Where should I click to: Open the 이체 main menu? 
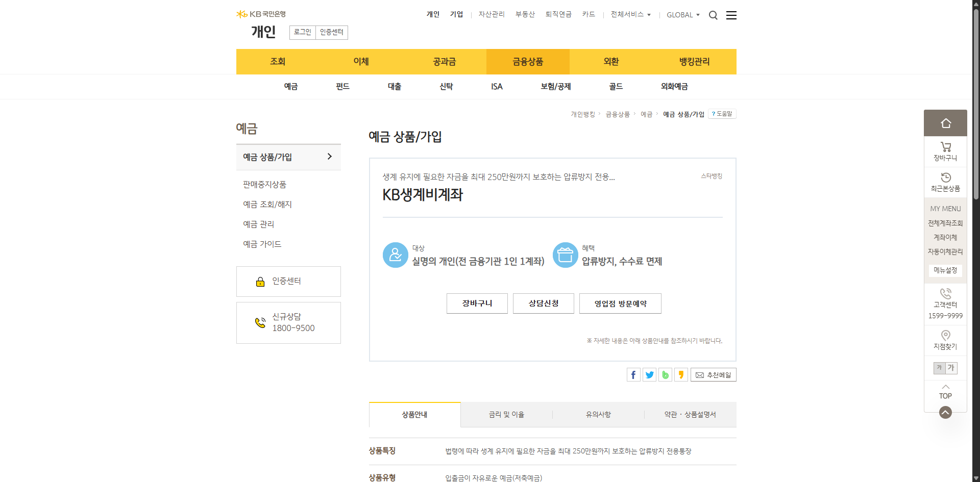click(361, 62)
